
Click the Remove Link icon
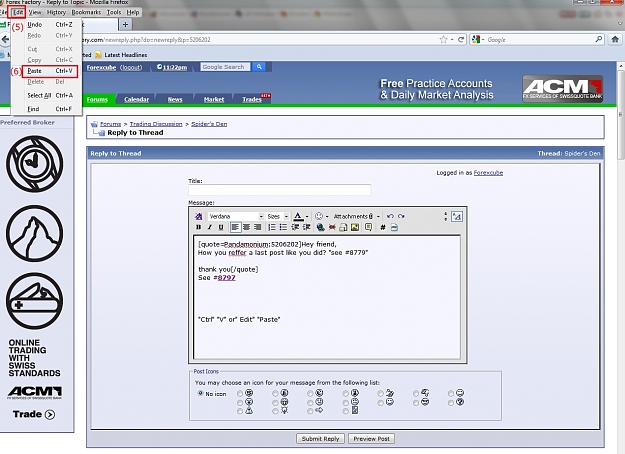coord(332,227)
